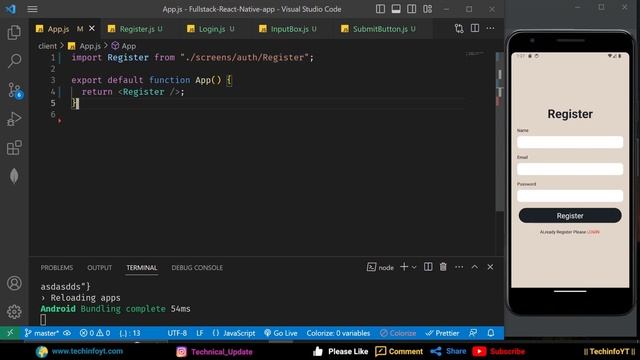This screenshot has height=360, width=640.
Task: Click the editor minimap
Action: (x=475, y=54)
